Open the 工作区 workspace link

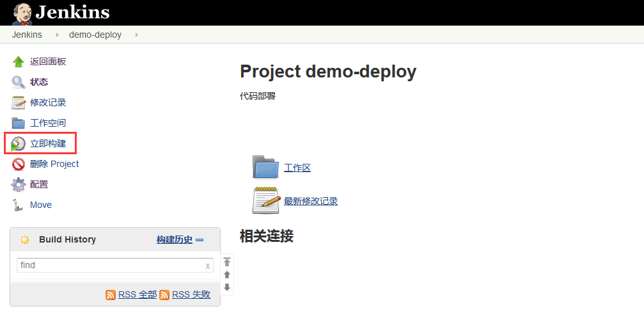coord(297,168)
